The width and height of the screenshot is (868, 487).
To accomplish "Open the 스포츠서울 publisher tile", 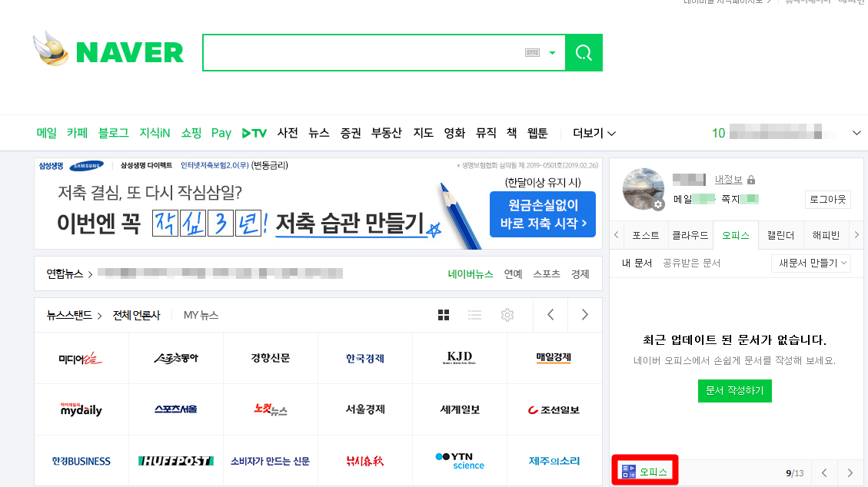I will click(176, 409).
